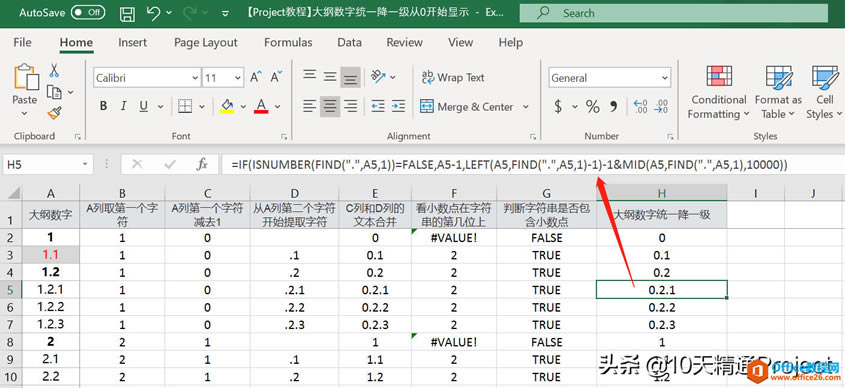The height and width of the screenshot is (388, 845).
Task: Switch to the Page Layout tab
Action: [205, 43]
